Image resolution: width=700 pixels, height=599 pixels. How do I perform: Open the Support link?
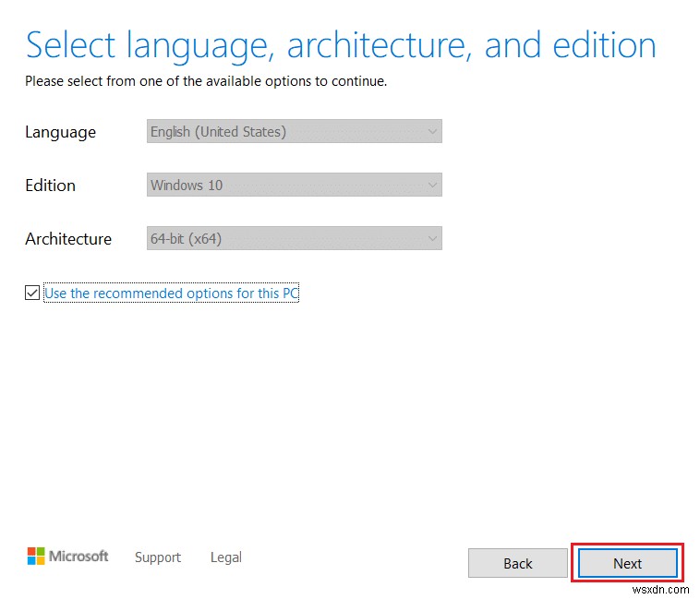tap(158, 557)
